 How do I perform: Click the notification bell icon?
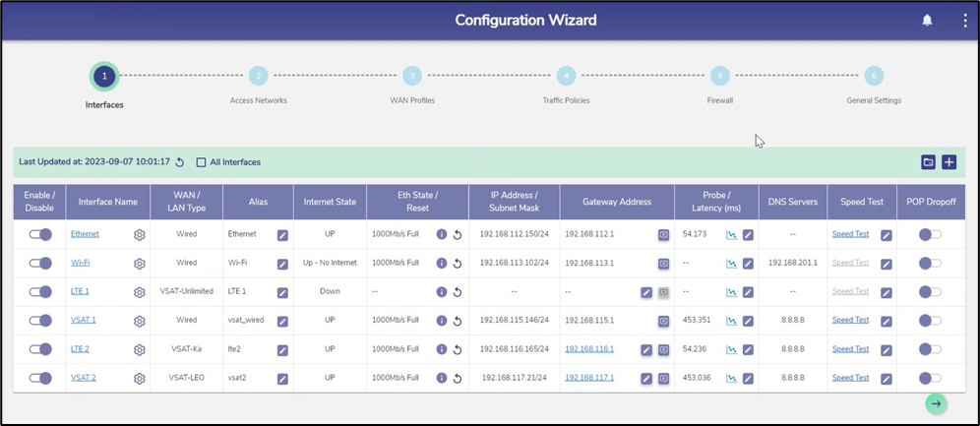(x=927, y=21)
